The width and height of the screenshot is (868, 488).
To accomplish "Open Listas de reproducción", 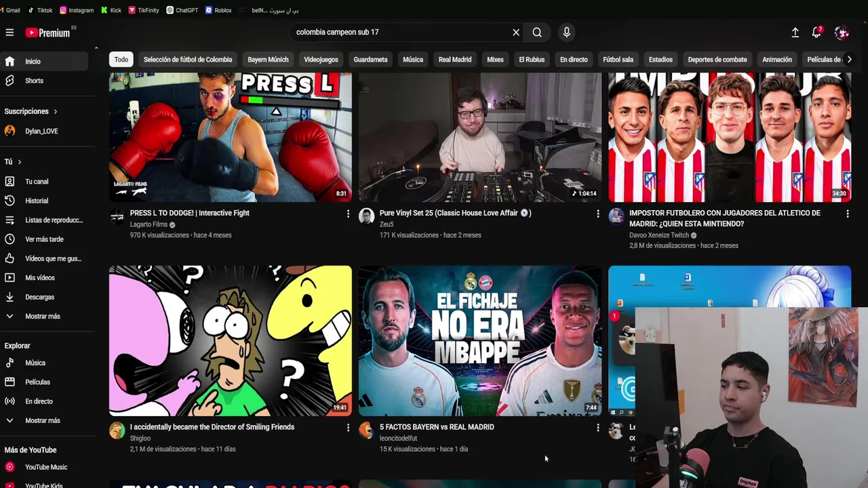I will click(44, 220).
